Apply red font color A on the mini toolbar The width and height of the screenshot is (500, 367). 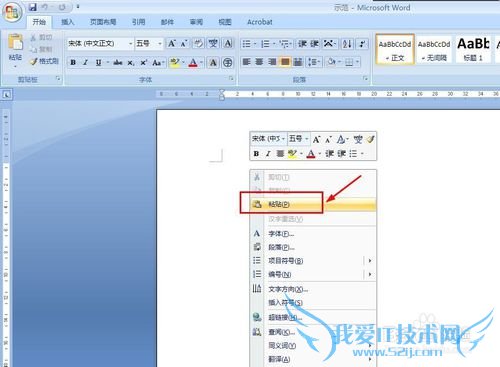coord(311,154)
